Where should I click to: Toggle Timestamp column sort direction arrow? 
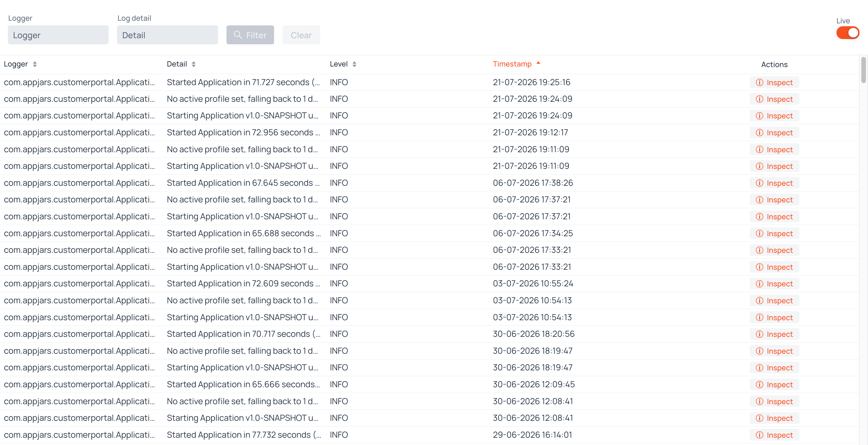pos(538,63)
